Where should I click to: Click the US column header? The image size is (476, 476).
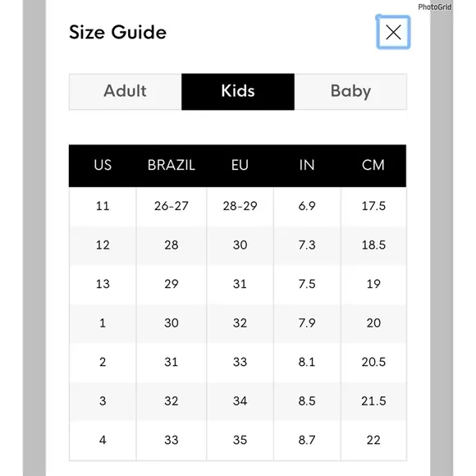pyautogui.click(x=103, y=166)
